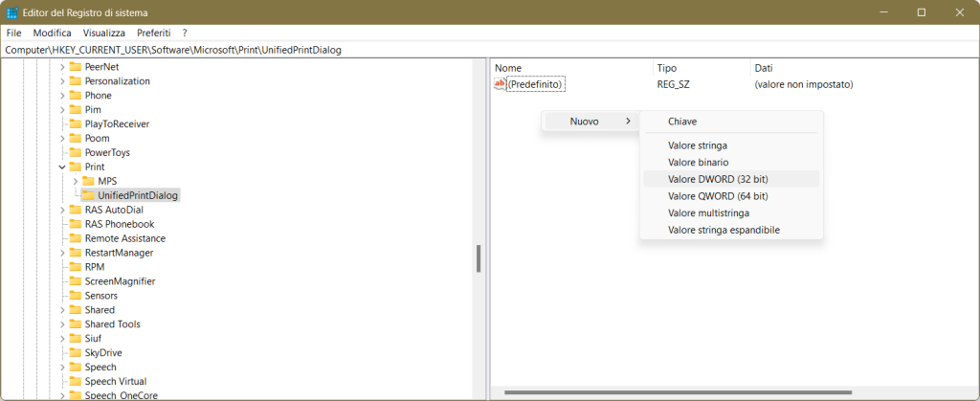
Task: Click the MPS folder icon
Action: point(89,181)
